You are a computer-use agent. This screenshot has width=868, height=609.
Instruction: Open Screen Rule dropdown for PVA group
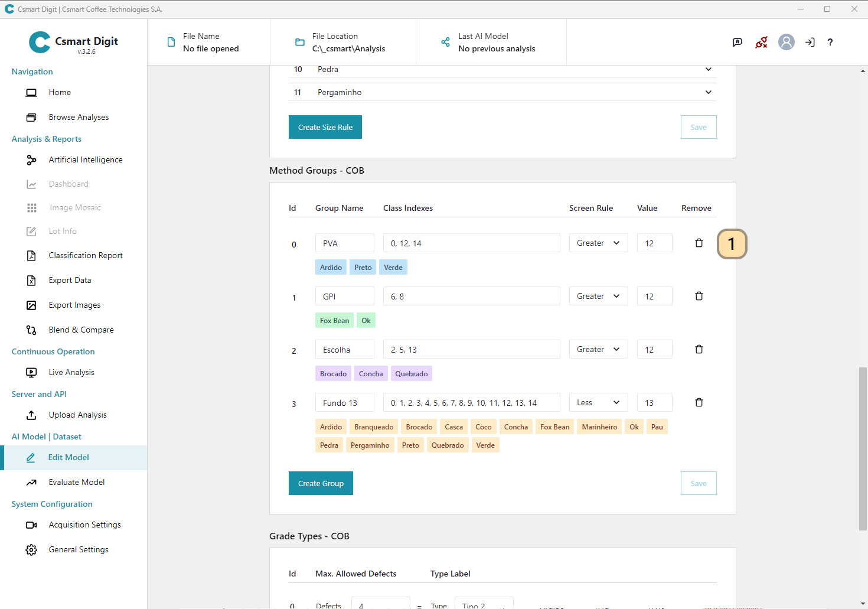(x=598, y=243)
